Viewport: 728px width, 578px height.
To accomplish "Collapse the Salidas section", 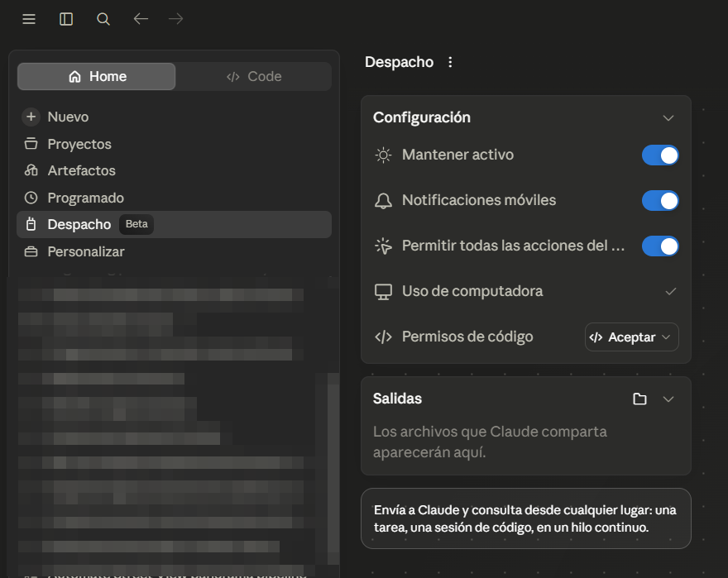I will pos(668,399).
